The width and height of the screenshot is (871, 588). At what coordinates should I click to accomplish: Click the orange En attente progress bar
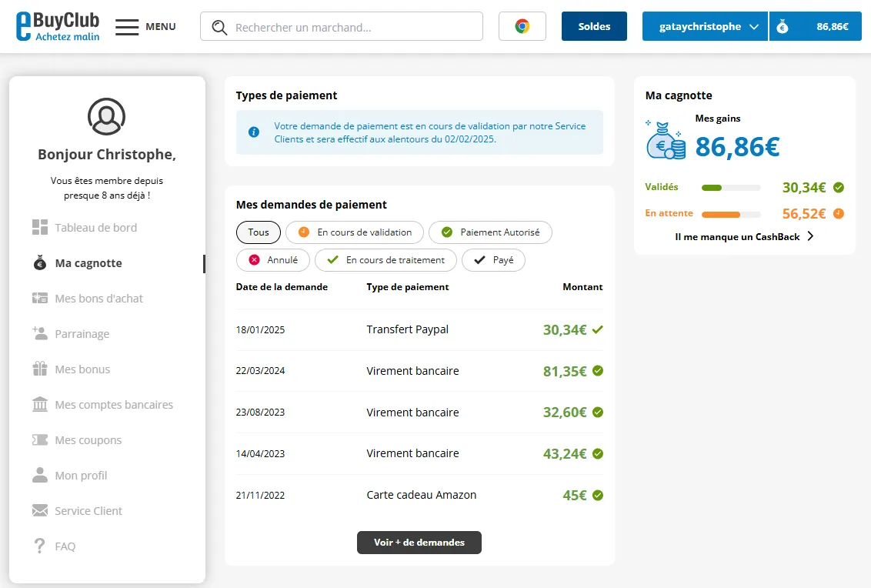pyautogui.click(x=731, y=214)
